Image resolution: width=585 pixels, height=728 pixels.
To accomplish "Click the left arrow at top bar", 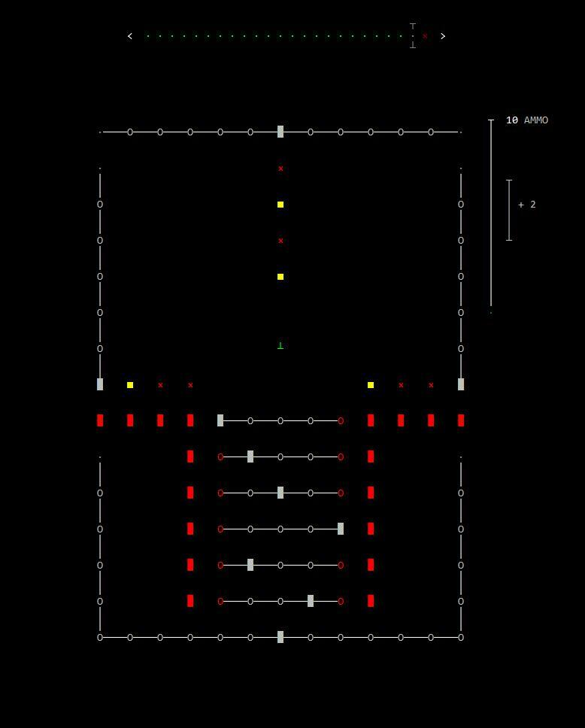I will click(130, 36).
